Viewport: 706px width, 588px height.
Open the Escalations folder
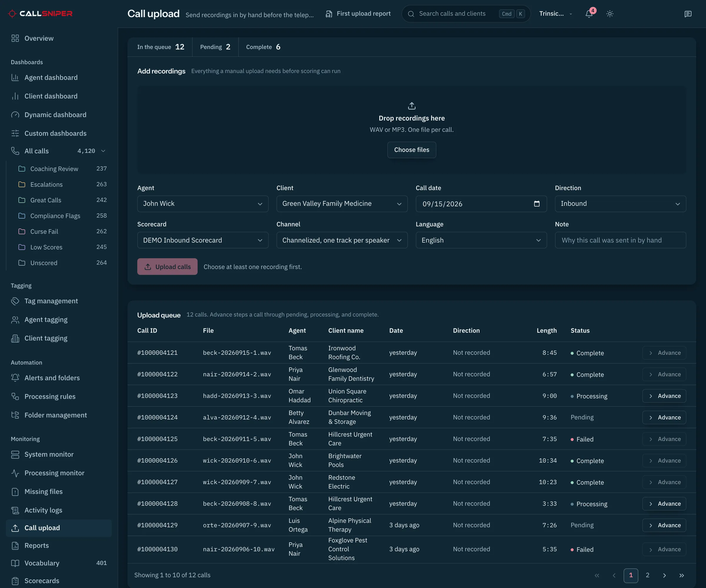coord(62,184)
